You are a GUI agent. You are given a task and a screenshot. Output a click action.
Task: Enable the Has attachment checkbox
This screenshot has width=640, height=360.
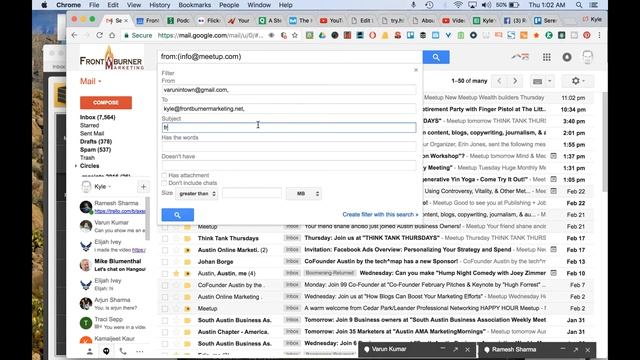(164, 176)
